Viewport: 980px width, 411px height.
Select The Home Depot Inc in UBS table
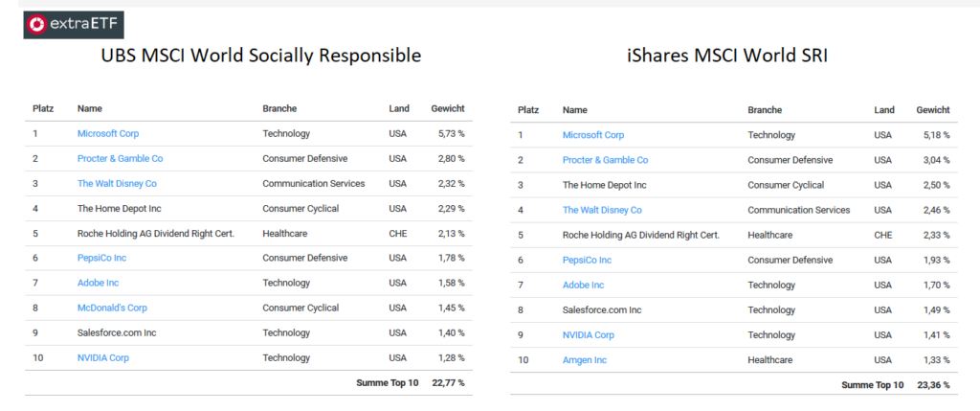coord(120,208)
